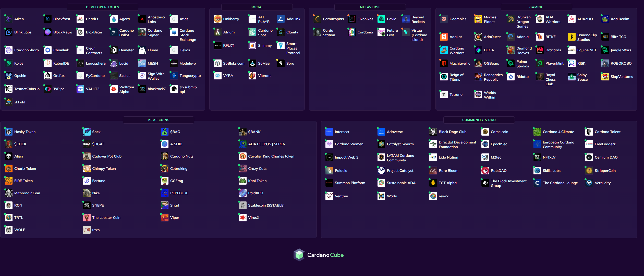Select "LATAM Cardano Community" text
The width and height of the screenshot is (644, 276).
point(400,158)
